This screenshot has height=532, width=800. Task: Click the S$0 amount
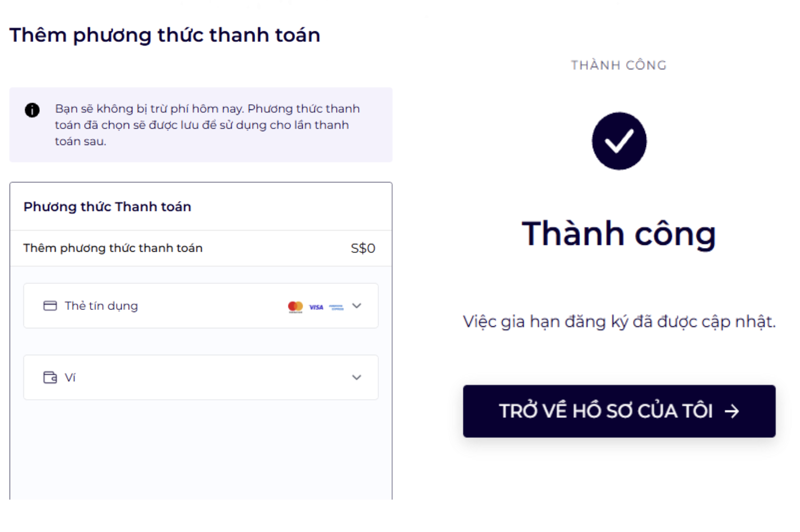pyautogui.click(x=363, y=248)
